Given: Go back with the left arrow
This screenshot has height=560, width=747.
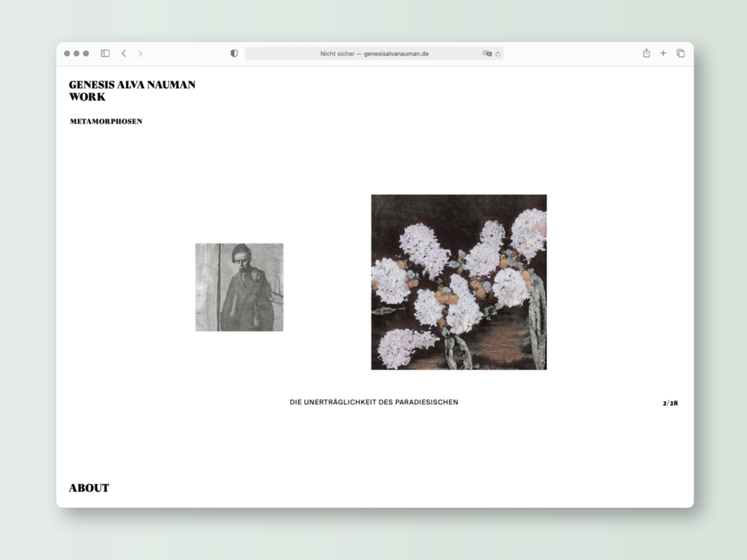Looking at the screenshot, I should click(124, 53).
